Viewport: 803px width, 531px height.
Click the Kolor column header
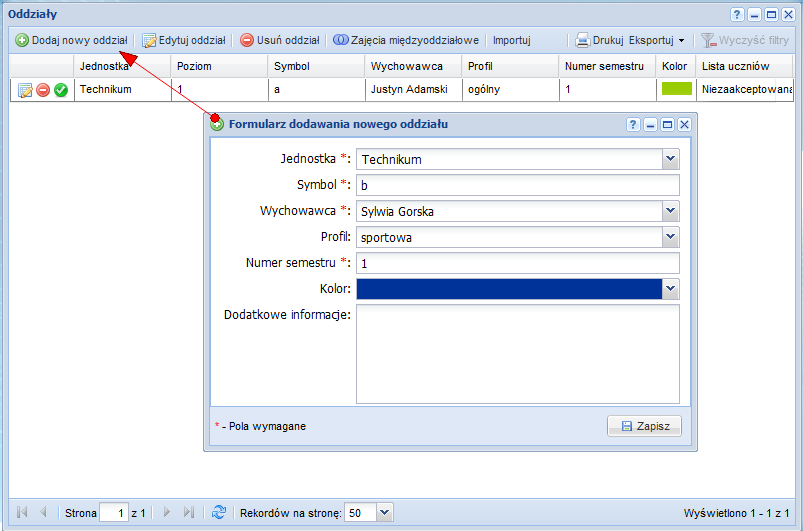pos(675,66)
